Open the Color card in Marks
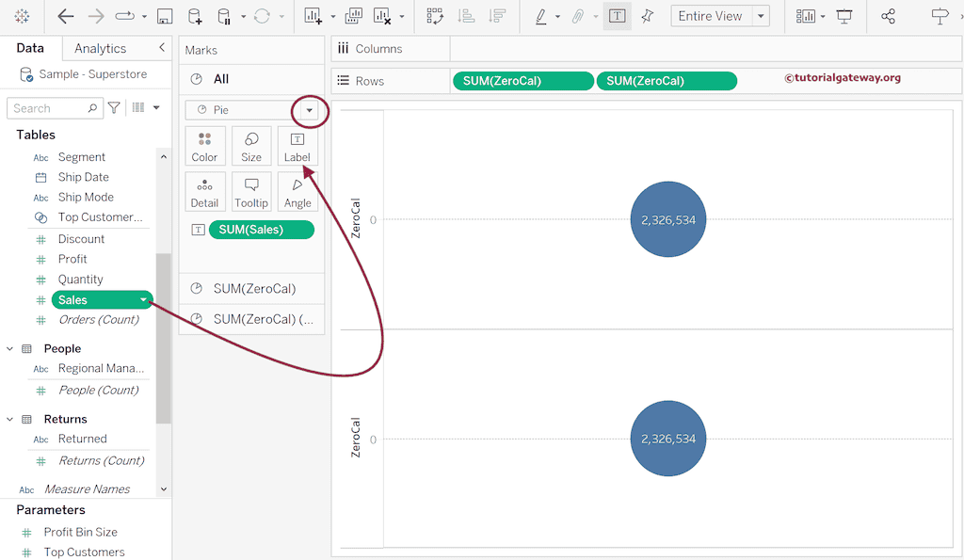Viewport: 964px width, 560px height. [204, 147]
